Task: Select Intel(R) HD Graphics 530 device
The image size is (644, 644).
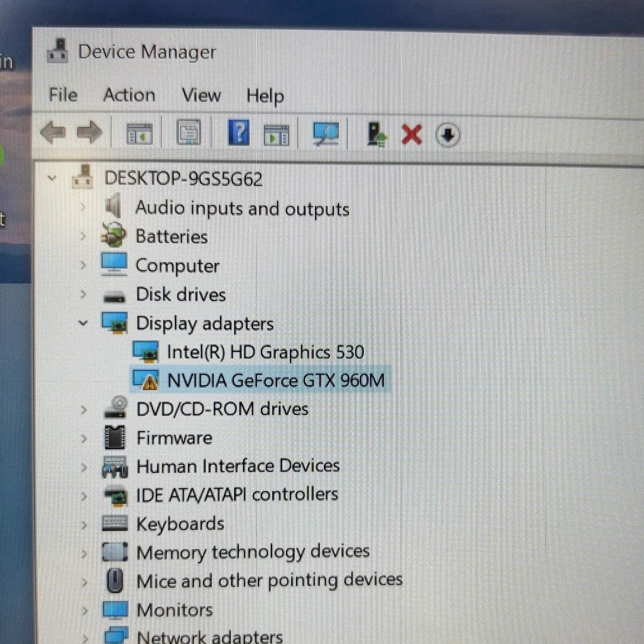Action: 265,352
